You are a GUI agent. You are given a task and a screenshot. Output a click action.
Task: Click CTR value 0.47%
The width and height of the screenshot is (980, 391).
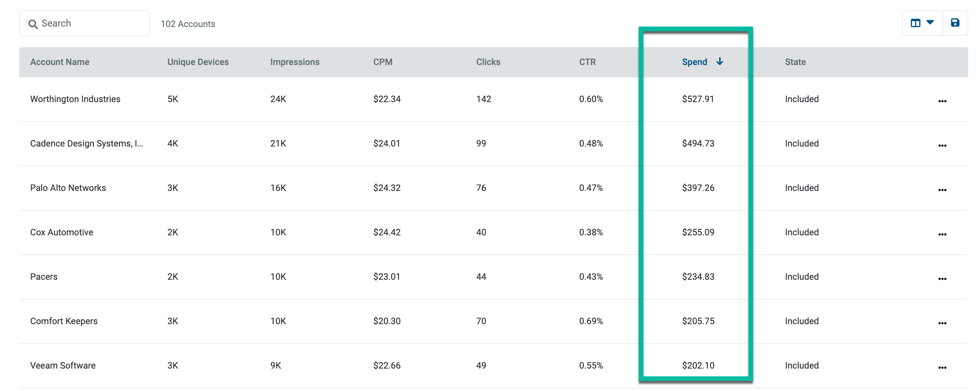(x=591, y=188)
